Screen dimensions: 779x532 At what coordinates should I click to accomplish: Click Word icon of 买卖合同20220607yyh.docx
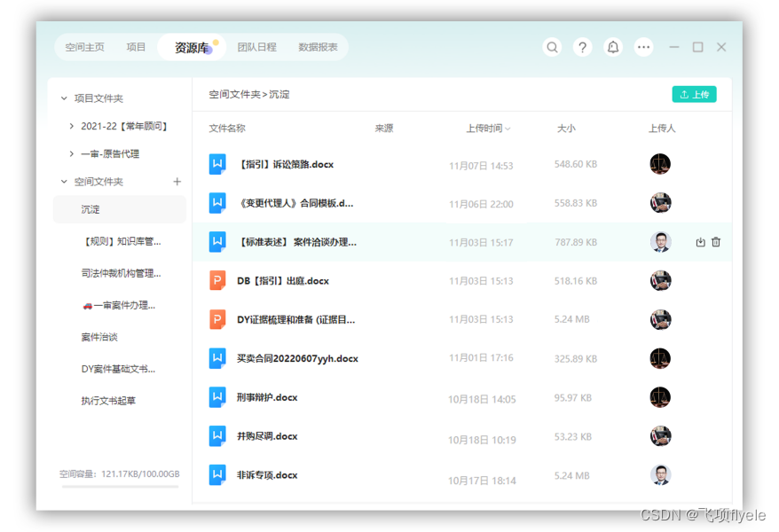tap(217, 358)
